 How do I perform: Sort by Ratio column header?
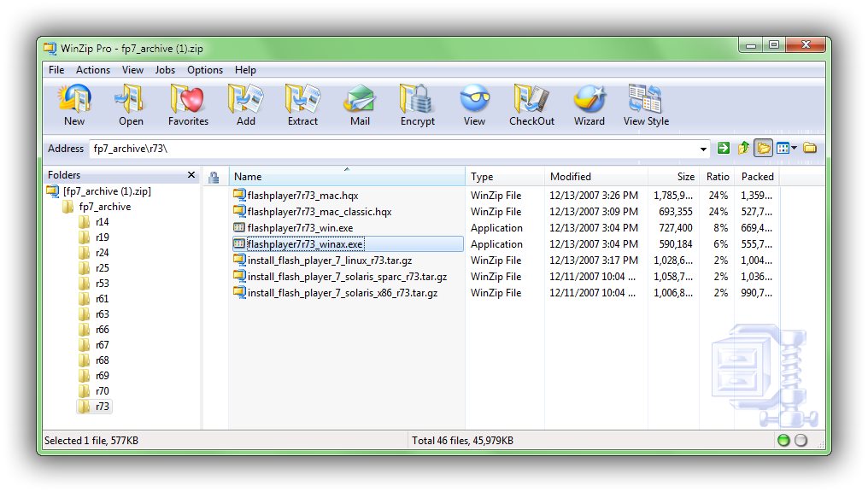pyautogui.click(x=718, y=177)
